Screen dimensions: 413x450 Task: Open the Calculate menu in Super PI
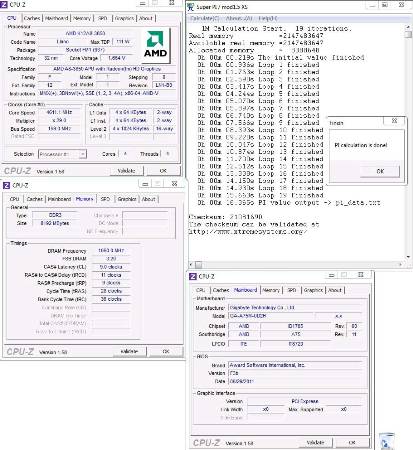tap(205, 18)
